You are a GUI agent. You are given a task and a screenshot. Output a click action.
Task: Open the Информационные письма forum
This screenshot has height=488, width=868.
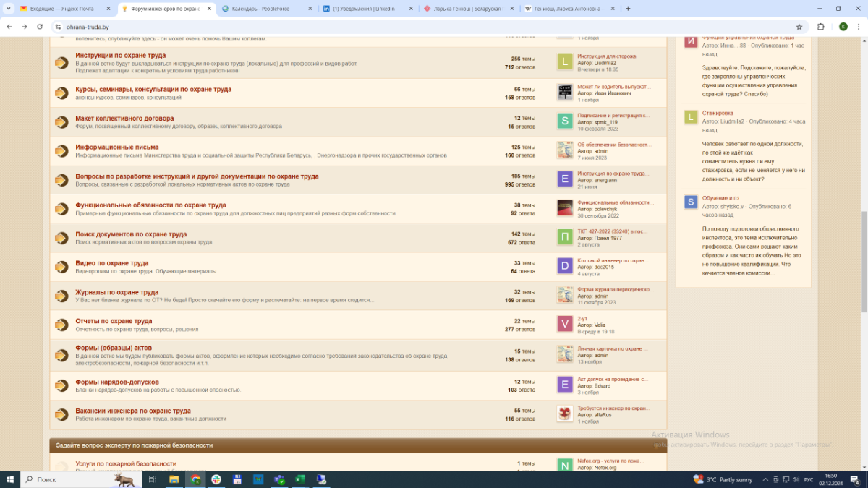point(117,147)
